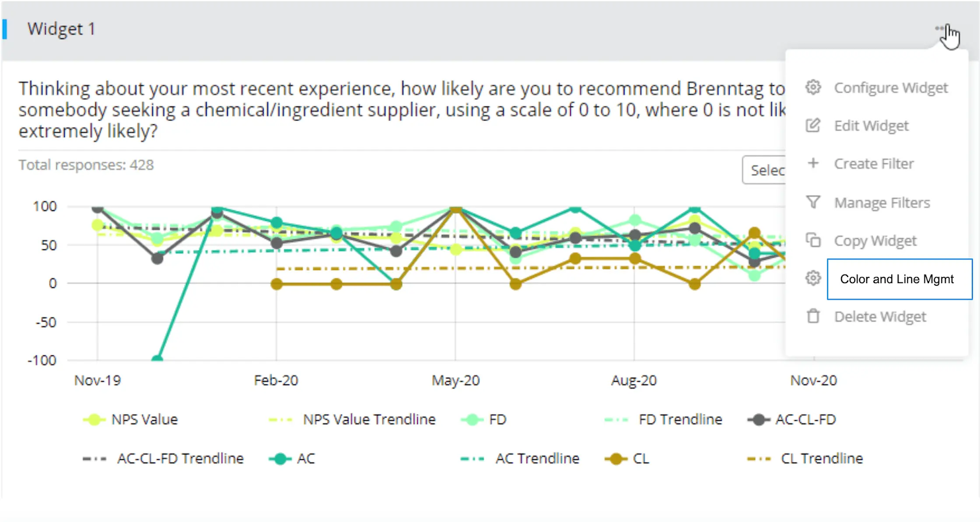Click the funnel icon beside Manage Filters
Screen dimensions: 980x522
point(813,202)
